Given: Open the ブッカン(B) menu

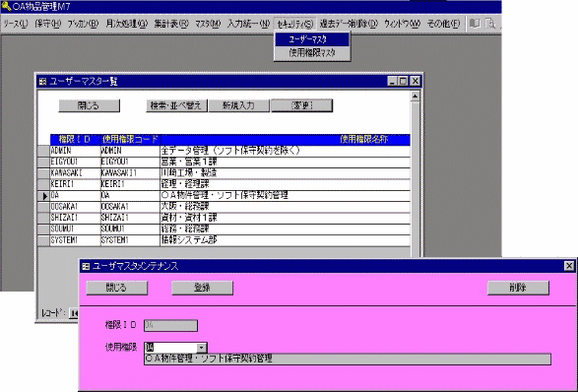Looking at the screenshot, I should click(84, 24).
